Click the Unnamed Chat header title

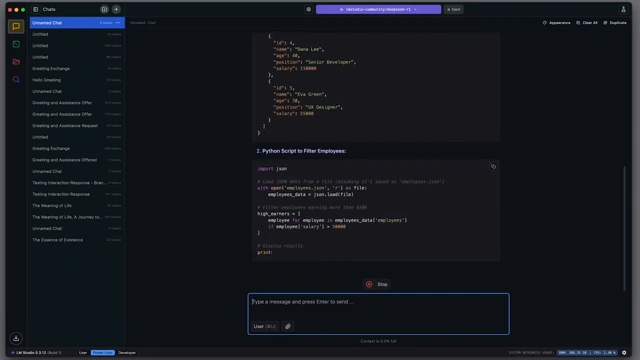(143, 23)
